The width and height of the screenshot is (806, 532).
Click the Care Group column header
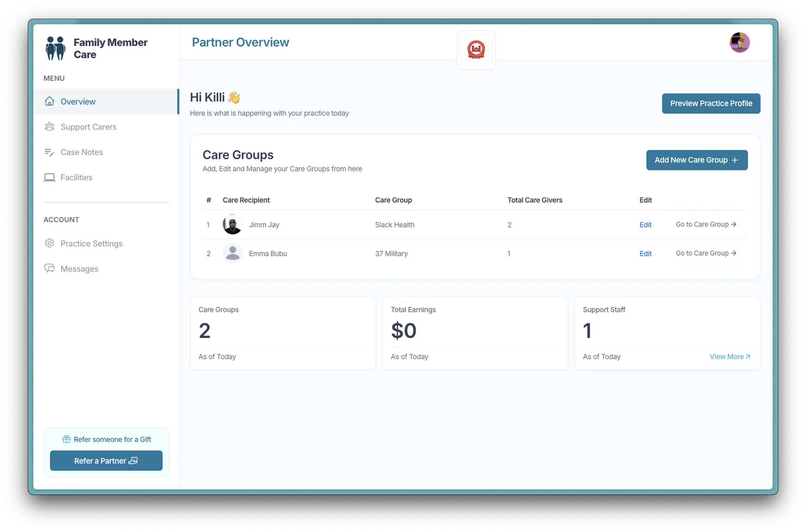[x=393, y=200]
